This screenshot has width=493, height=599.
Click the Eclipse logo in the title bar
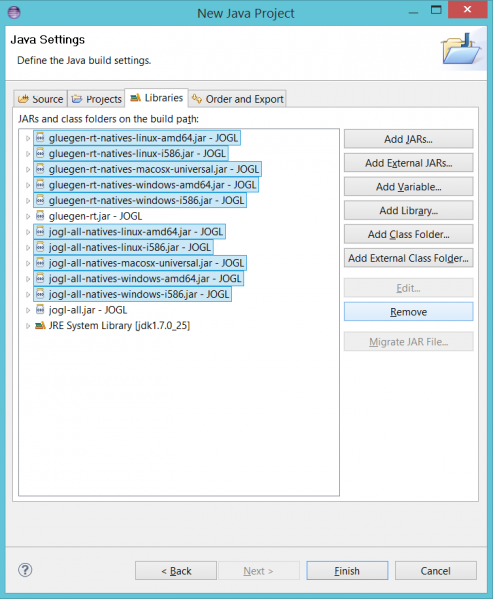(x=14, y=13)
